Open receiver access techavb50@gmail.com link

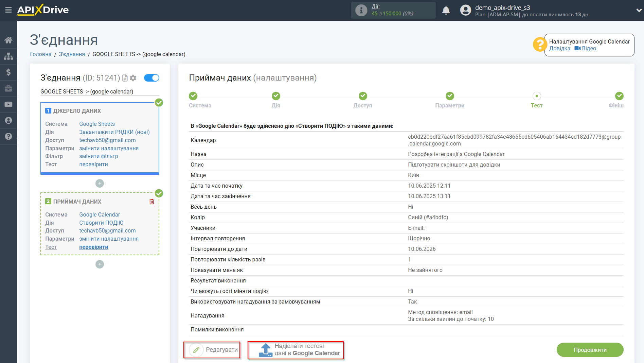click(x=107, y=231)
